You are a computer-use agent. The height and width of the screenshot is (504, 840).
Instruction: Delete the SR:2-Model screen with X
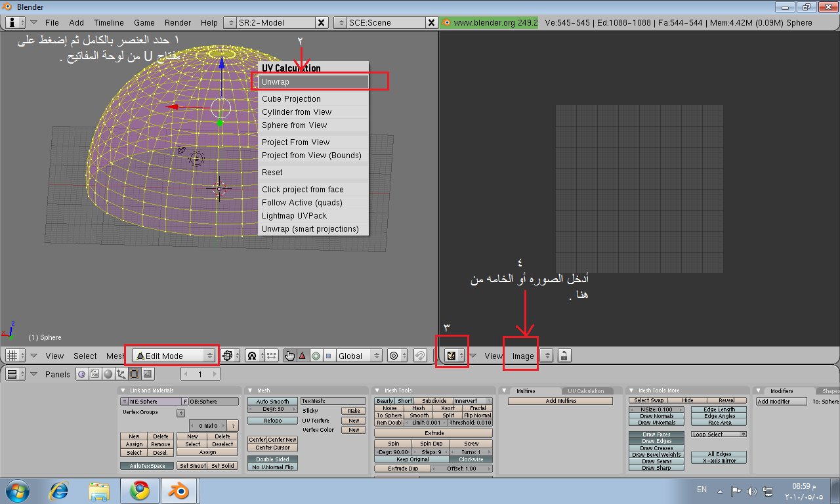(x=321, y=22)
